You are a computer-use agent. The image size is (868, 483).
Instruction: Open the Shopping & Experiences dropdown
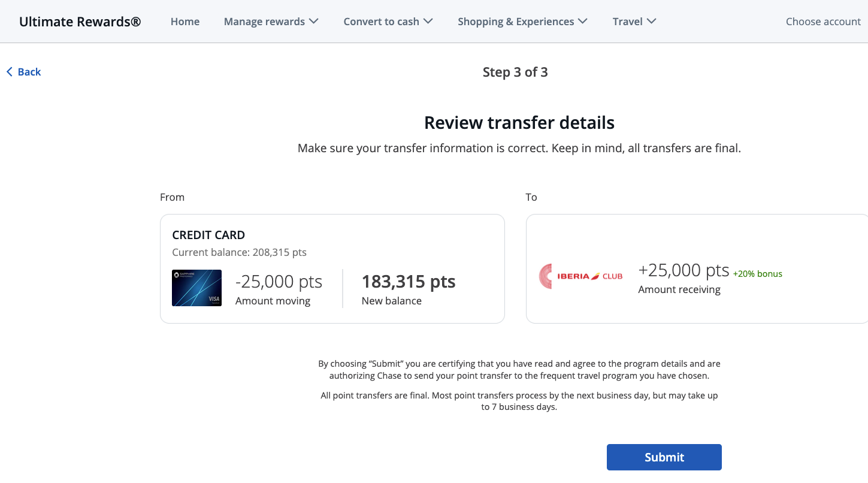(x=522, y=21)
